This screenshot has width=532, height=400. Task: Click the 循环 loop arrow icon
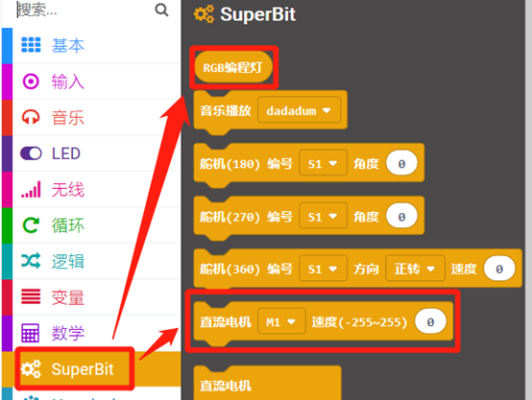[x=31, y=225]
